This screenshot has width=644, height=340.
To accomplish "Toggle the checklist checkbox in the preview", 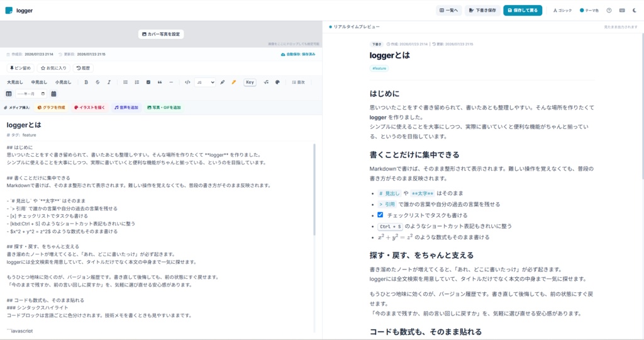I will (x=380, y=215).
